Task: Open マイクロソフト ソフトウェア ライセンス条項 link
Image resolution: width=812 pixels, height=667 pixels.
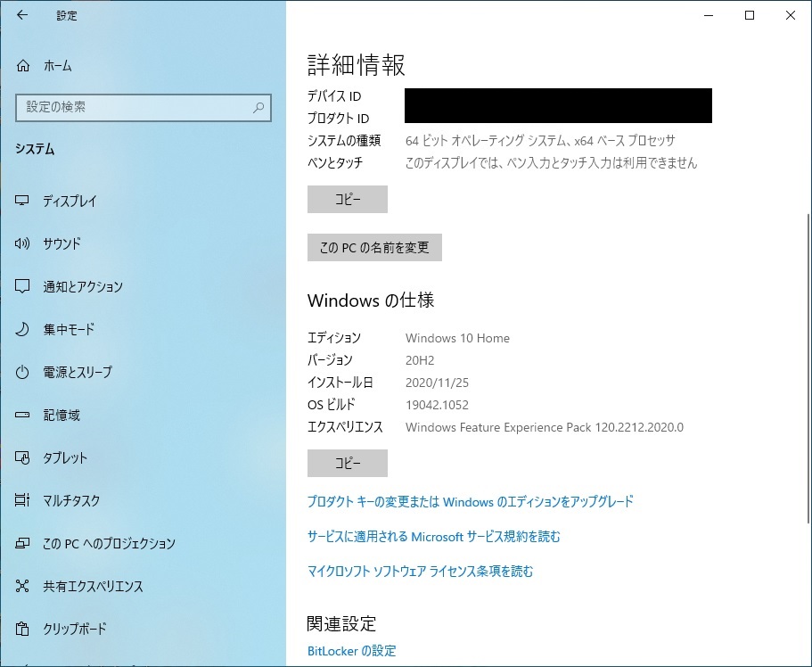Action: point(420,571)
